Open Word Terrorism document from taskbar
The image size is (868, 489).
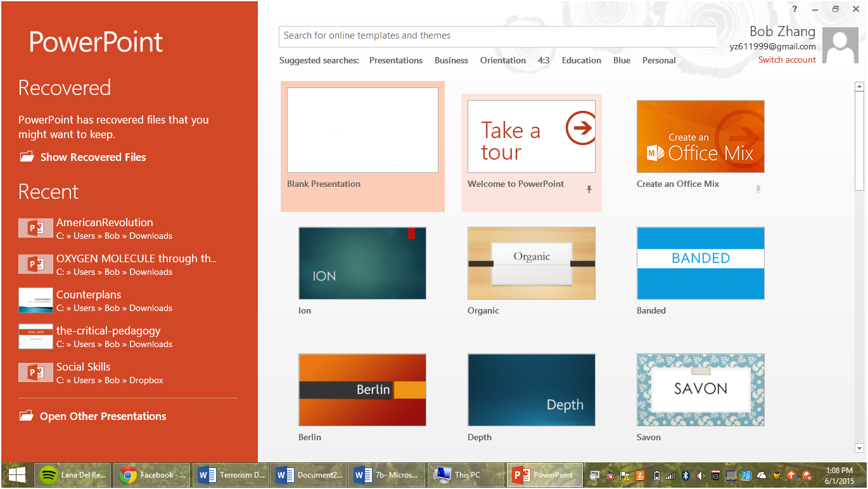click(x=231, y=474)
